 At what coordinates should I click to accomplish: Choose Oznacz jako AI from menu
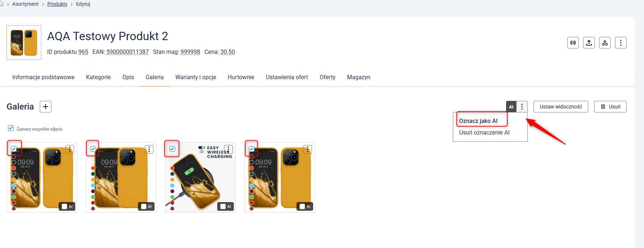tap(478, 121)
